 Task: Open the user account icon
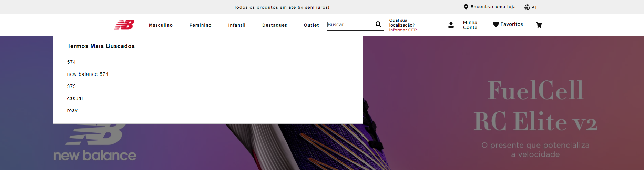click(x=451, y=25)
